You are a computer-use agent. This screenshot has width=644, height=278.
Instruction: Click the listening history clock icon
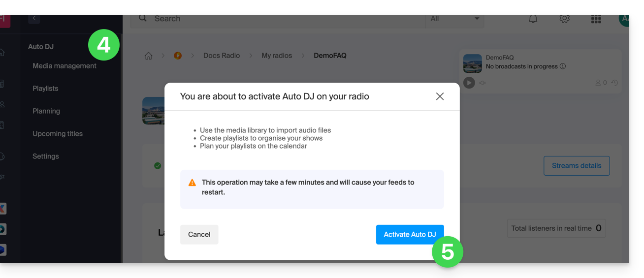614,83
